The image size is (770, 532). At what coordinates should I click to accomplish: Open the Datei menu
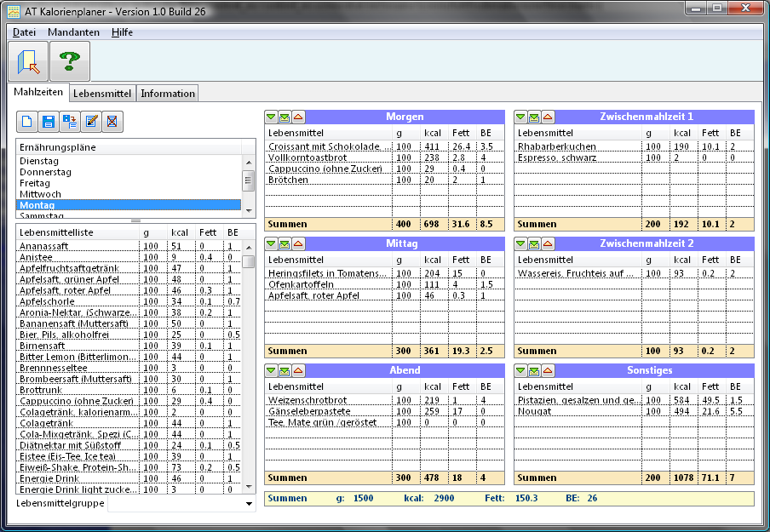point(24,32)
